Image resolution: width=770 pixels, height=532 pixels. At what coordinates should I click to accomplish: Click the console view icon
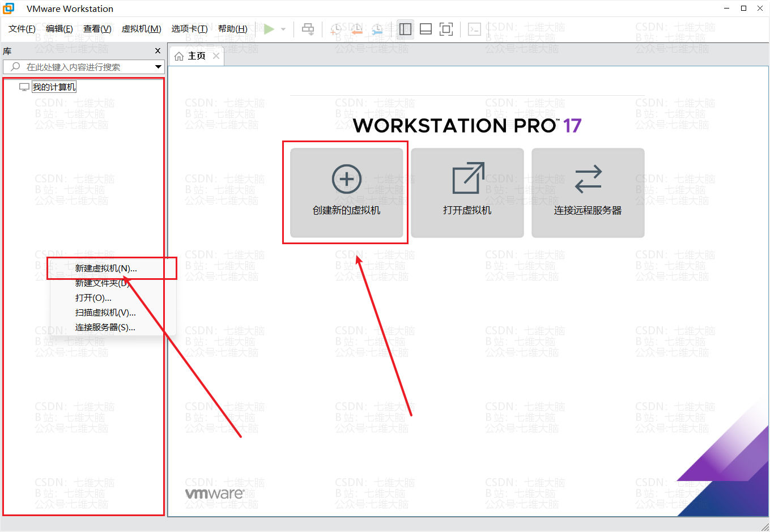[x=474, y=29]
